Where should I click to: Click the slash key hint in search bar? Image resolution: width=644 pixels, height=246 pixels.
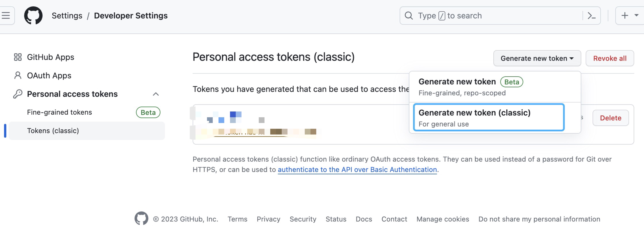[442, 16]
